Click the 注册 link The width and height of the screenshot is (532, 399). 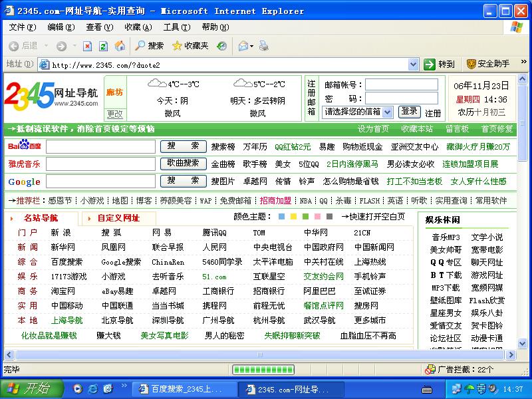(x=433, y=113)
